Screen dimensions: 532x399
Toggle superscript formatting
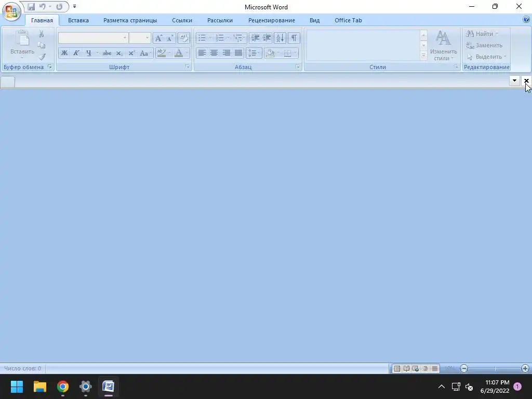[131, 53]
